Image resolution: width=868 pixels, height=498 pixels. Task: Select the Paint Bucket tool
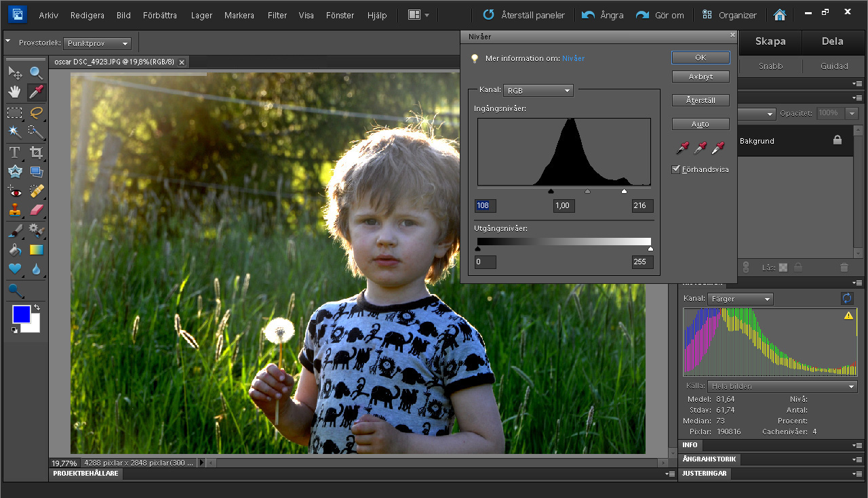[15, 250]
